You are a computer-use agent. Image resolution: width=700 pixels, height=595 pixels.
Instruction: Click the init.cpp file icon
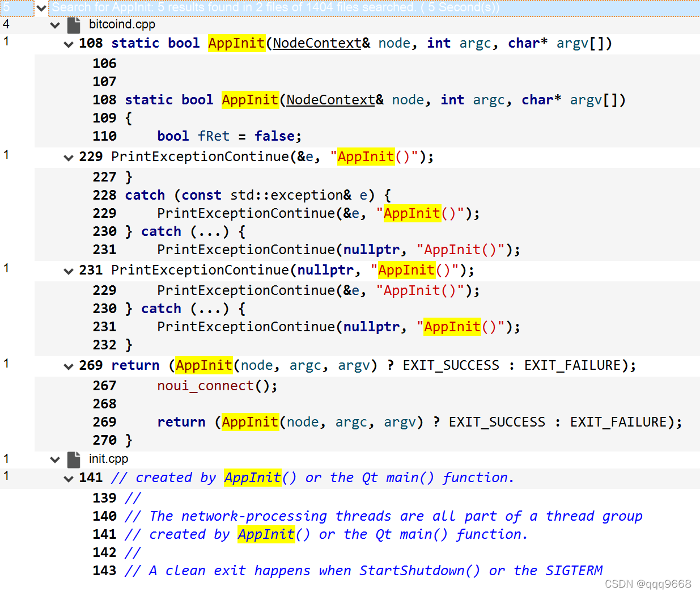(x=74, y=459)
